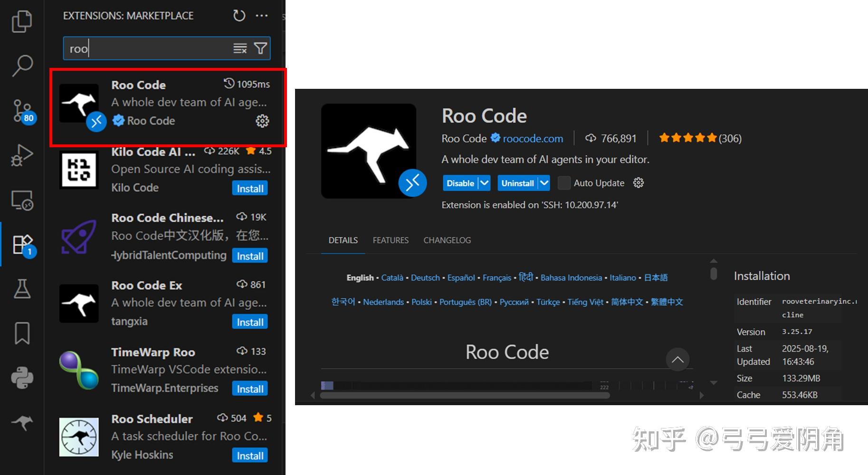Install the TimeWarp Roo extension
The image size is (868, 475).
coord(250,389)
